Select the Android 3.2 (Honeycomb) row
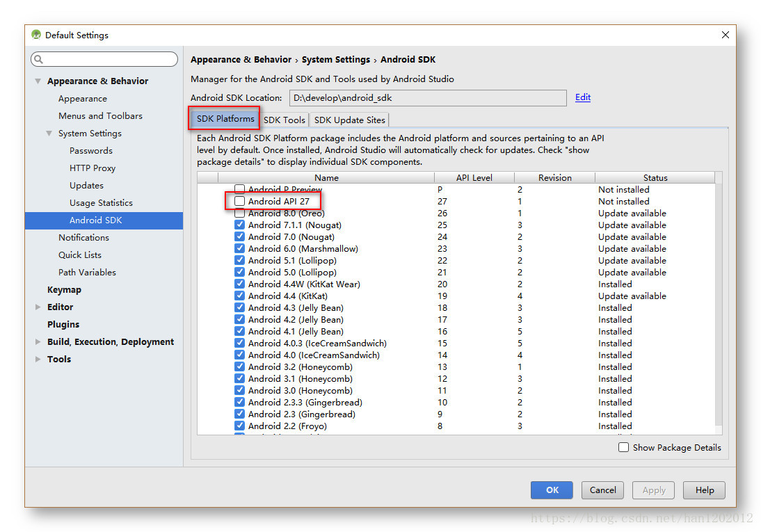The height and width of the screenshot is (532, 761). point(456,367)
